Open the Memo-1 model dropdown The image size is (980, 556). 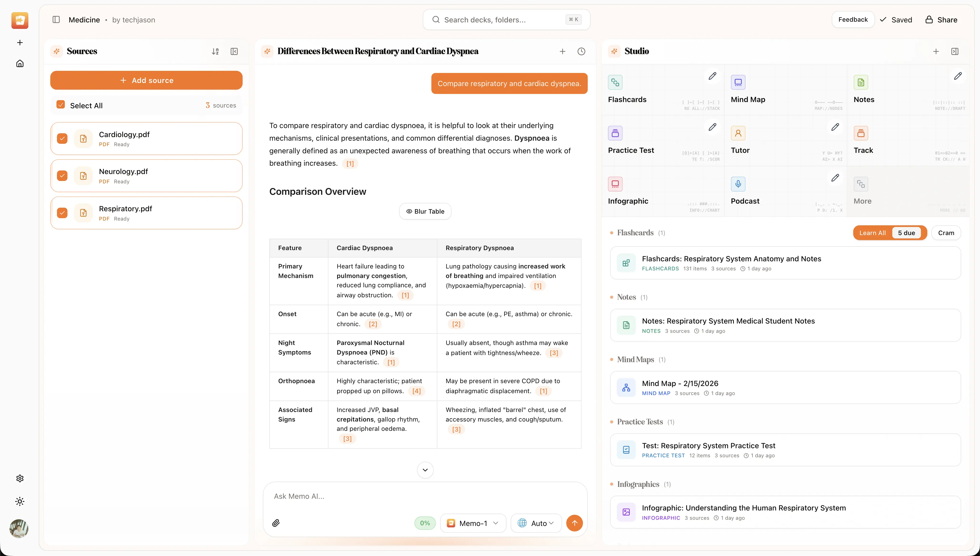click(473, 523)
